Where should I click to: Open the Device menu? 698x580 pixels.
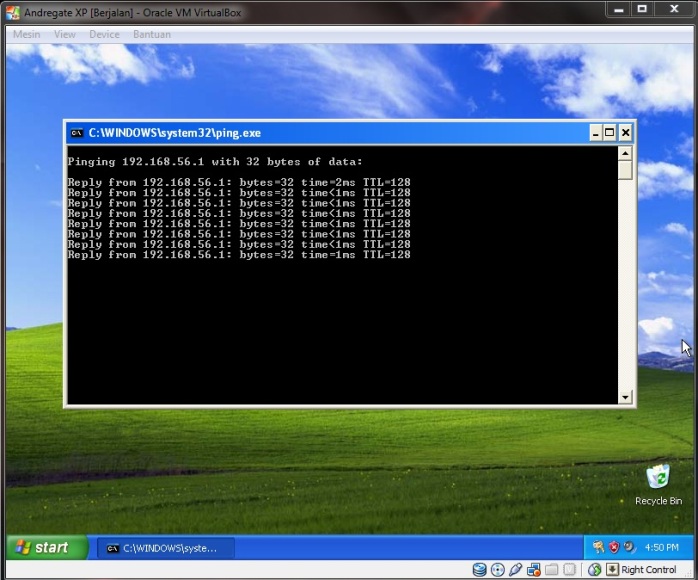104,34
